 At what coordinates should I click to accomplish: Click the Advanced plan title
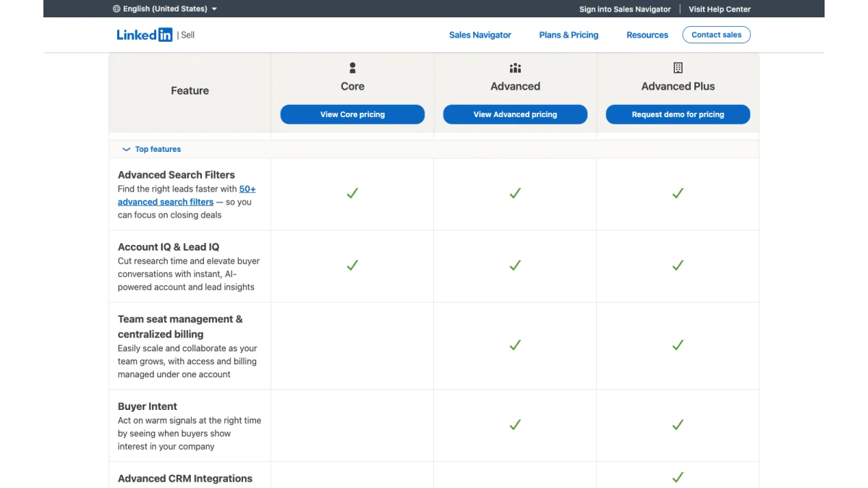click(x=515, y=86)
